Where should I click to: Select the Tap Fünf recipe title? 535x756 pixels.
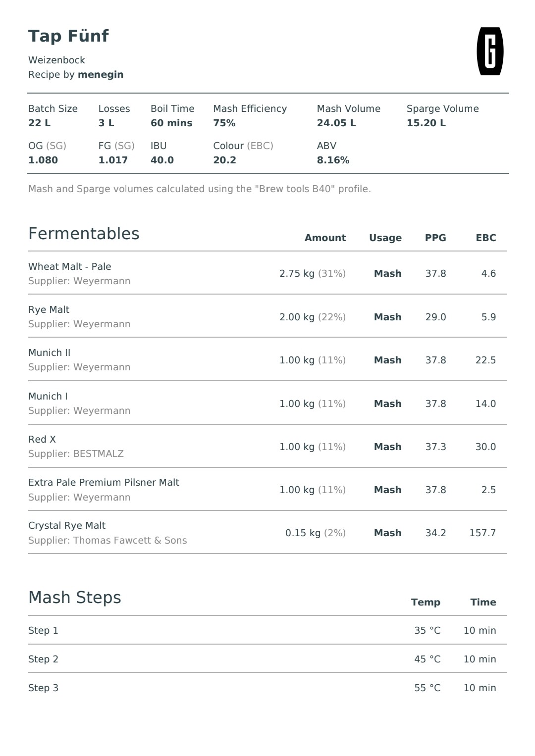68,36
